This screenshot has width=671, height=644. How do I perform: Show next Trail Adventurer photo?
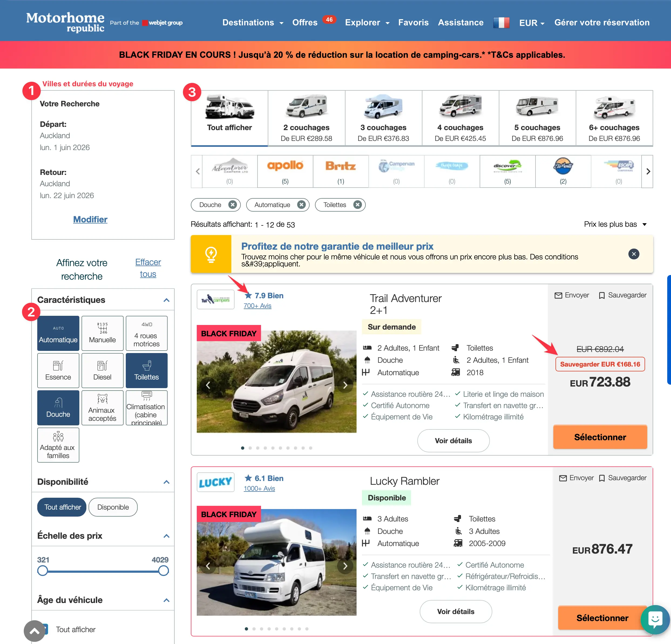[x=345, y=385]
